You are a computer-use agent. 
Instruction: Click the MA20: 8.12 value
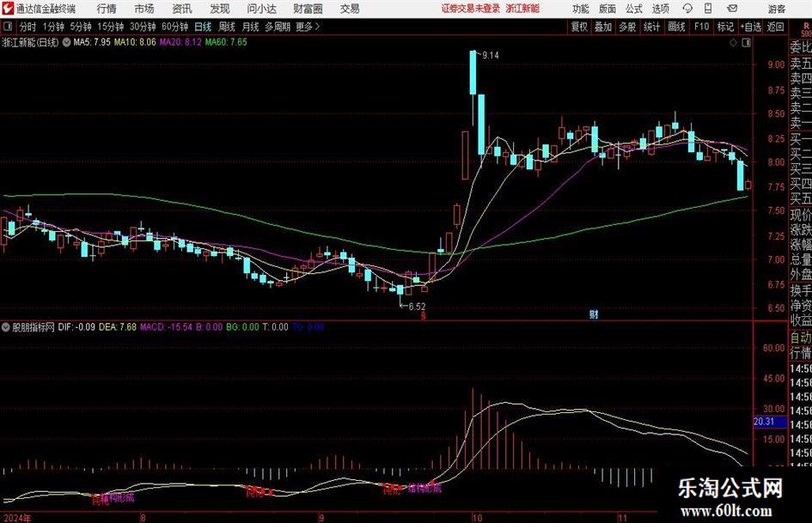click(x=180, y=42)
